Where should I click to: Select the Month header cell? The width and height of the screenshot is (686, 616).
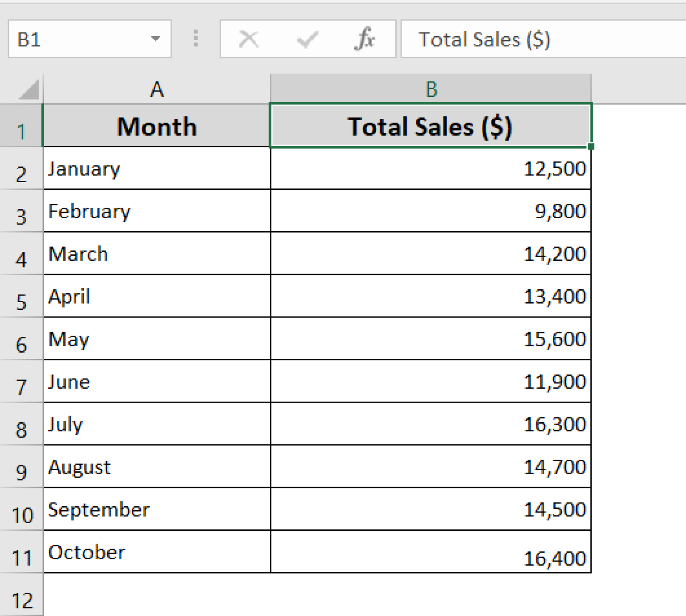[156, 126]
